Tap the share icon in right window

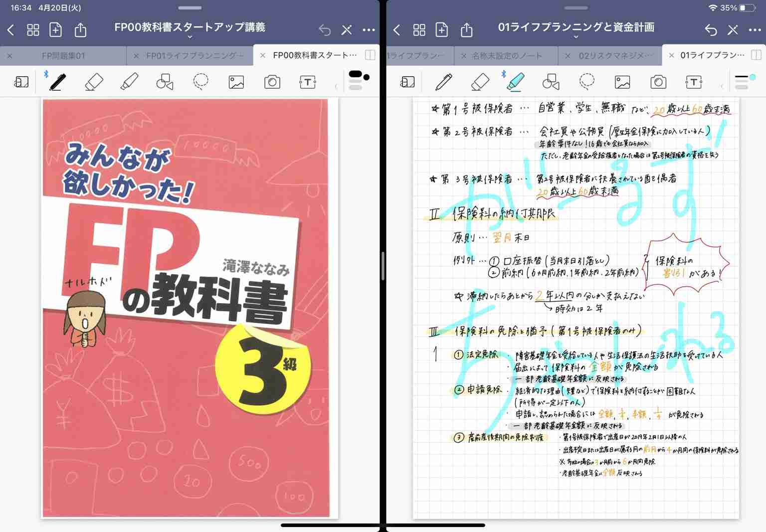[x=466, y=30]
